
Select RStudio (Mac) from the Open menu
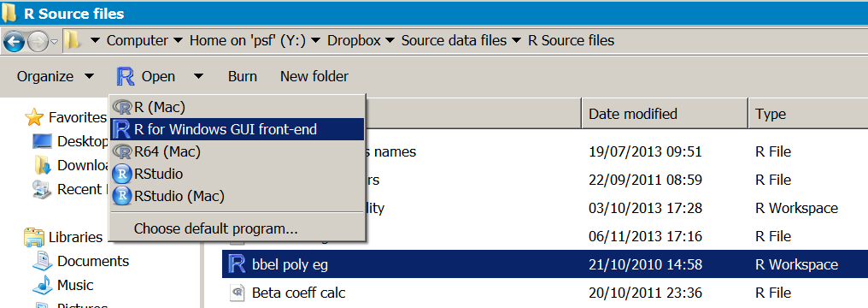(x=237, y=196)
